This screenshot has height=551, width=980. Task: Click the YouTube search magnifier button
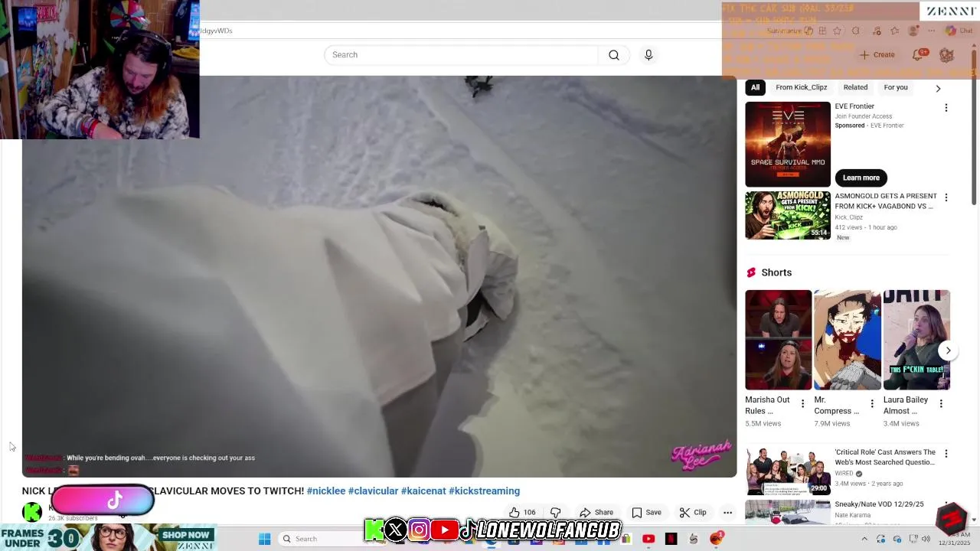614,55
